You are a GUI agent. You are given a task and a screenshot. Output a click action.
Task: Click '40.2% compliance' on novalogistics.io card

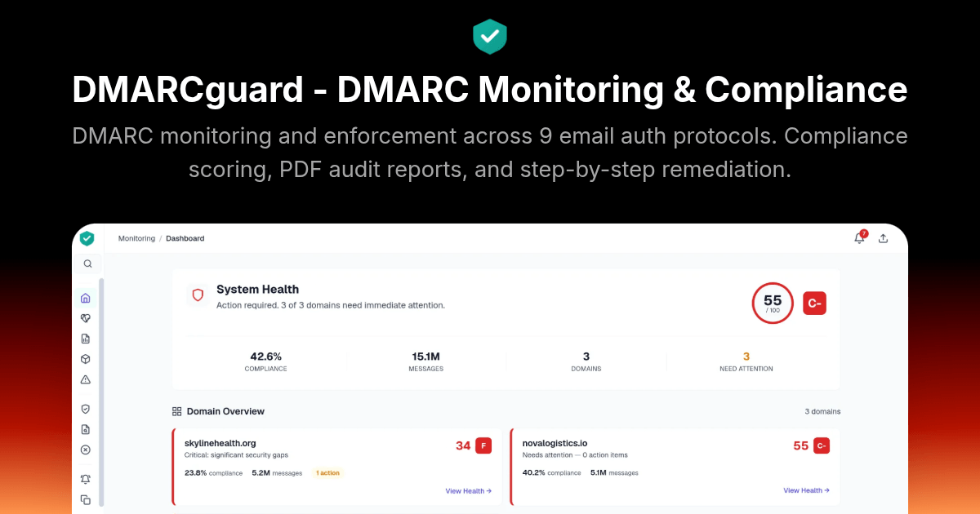coord(551,472)
